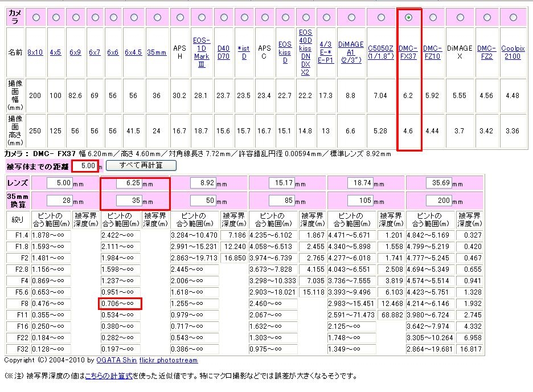Viewport: 533px width, 392px height.
Task: Click the 8.92 mm lens field
Action: click(x=203, y=183)
